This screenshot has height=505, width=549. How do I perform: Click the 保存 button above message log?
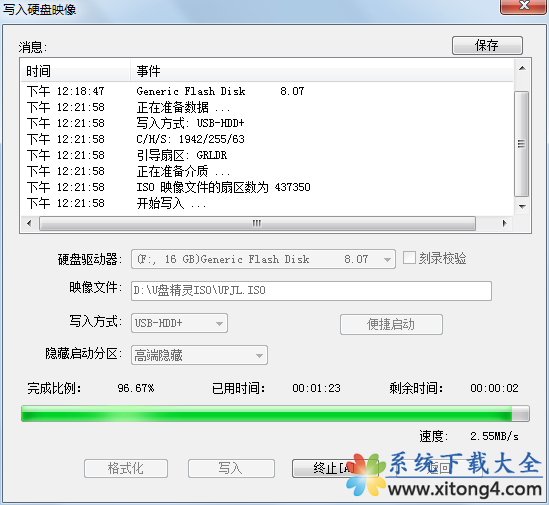click(487, 45)
